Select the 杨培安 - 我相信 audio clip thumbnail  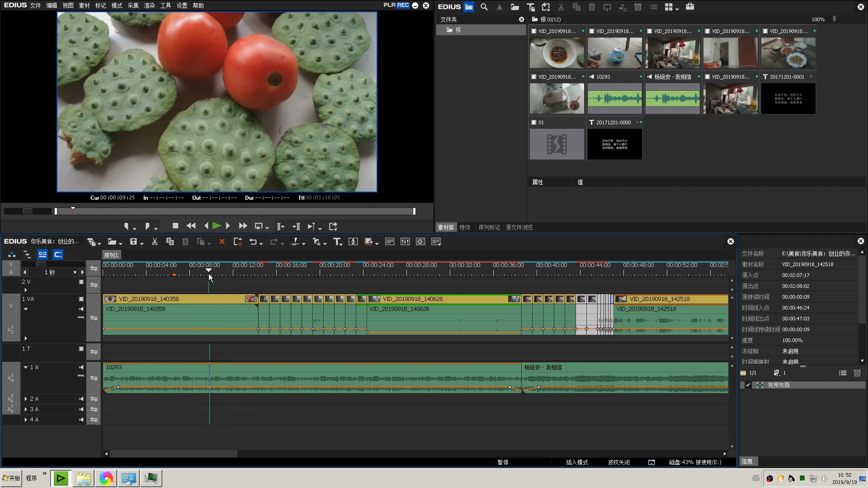[x=672, y=99]
